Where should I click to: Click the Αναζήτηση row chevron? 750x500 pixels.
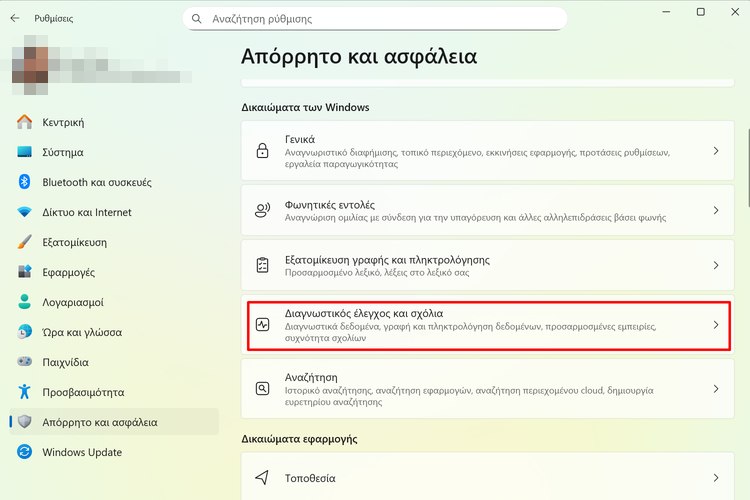[x=716, y=389]
